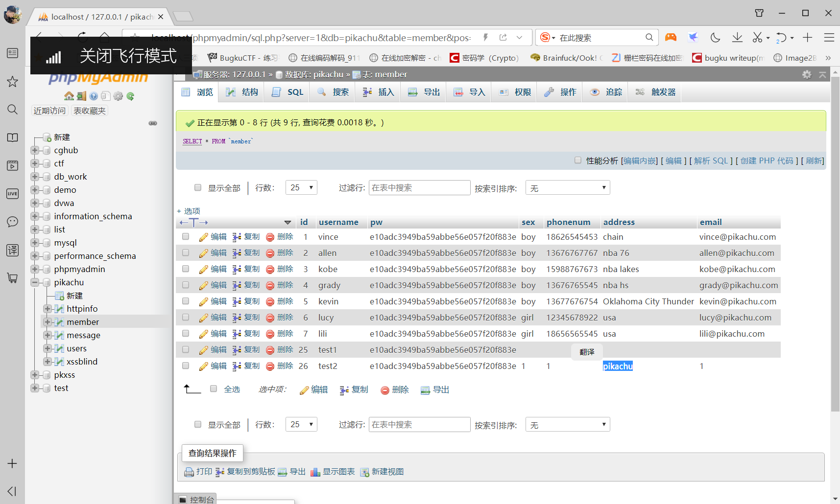The width and height of the screenshot is (840, 504).
Task: Select the row checkbox for grady
Action: point(186,285)
